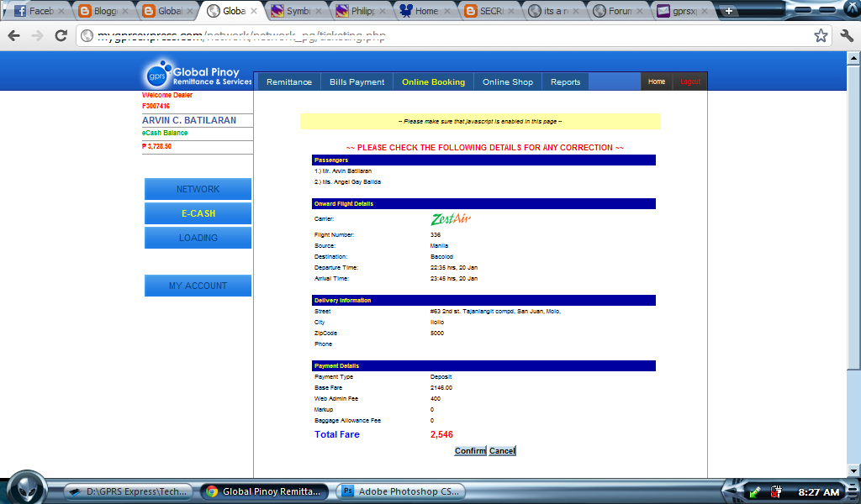This screenshot has width=861, height=504.
Task: Open the Bills Payment menu
Action: (x=357, y=81)
